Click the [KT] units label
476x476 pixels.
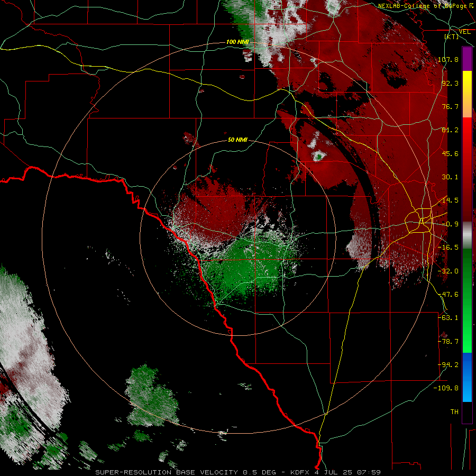(452, 36)
